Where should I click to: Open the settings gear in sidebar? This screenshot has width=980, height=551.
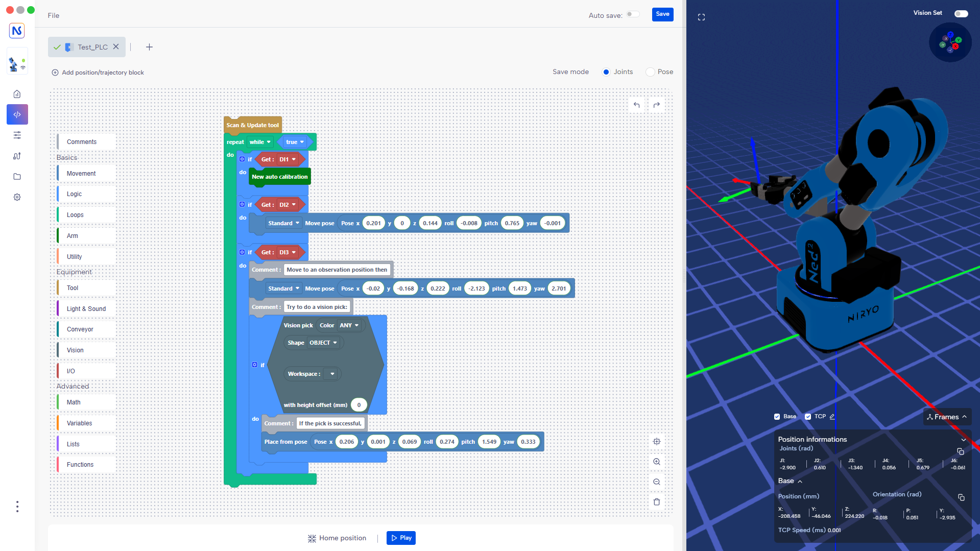pos(17,197)
